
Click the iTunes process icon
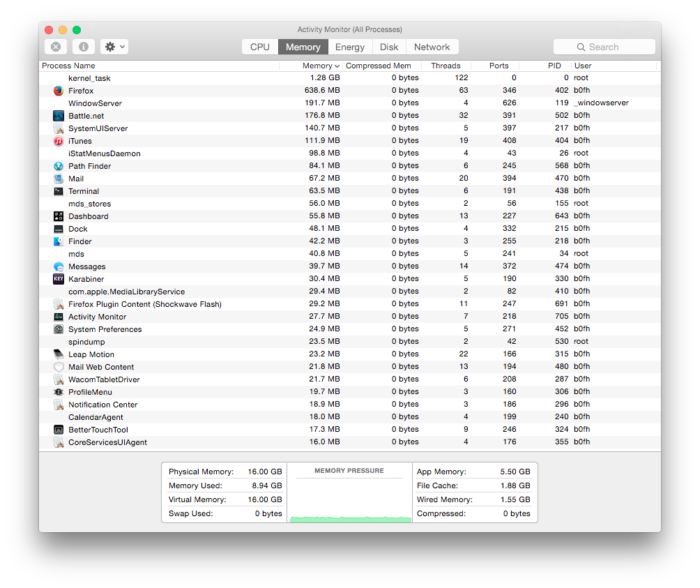(x=59, y=141)
